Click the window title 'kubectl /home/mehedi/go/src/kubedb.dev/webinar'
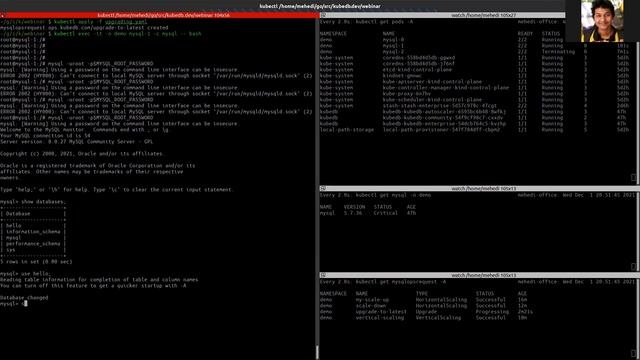The height and width of the screenshot is (360, 640). (x=320, y=6)
